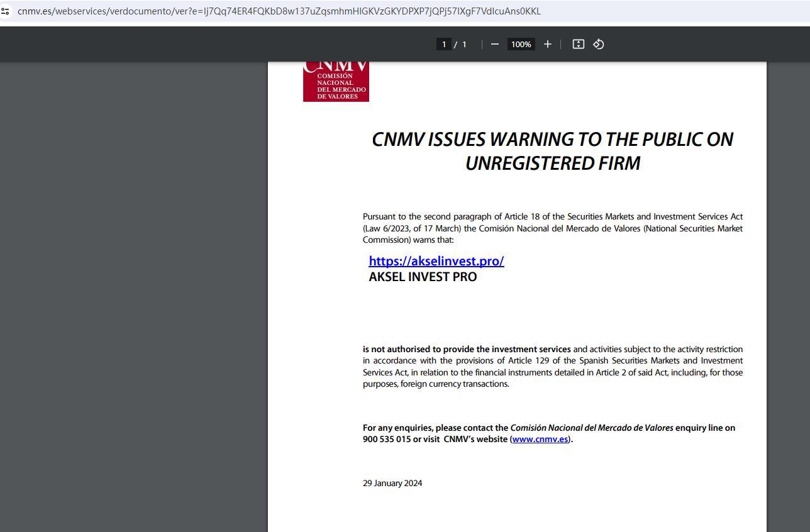Viewport: 810px width, 532px height.
Task: Click the 'AKSEL INVEST PRO' firm name
Action: tap(423, 277)
